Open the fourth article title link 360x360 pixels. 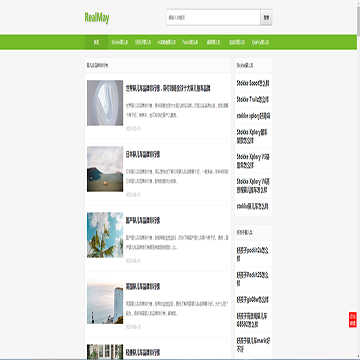pyautogui.click(x=143, y=287)
